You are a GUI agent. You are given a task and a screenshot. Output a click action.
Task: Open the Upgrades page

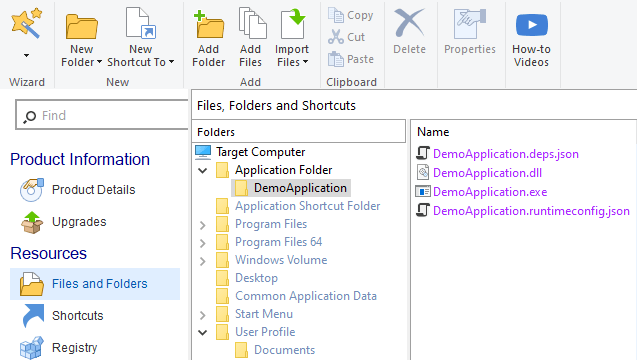[x=79, y=222]
